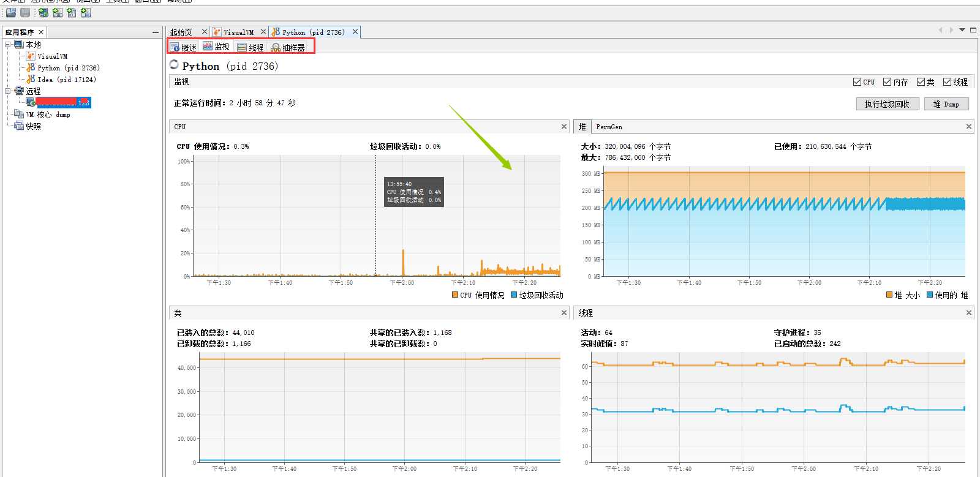Close the 线程 threads chart panel
Screen dimensions: 980x477
point(969,313)
